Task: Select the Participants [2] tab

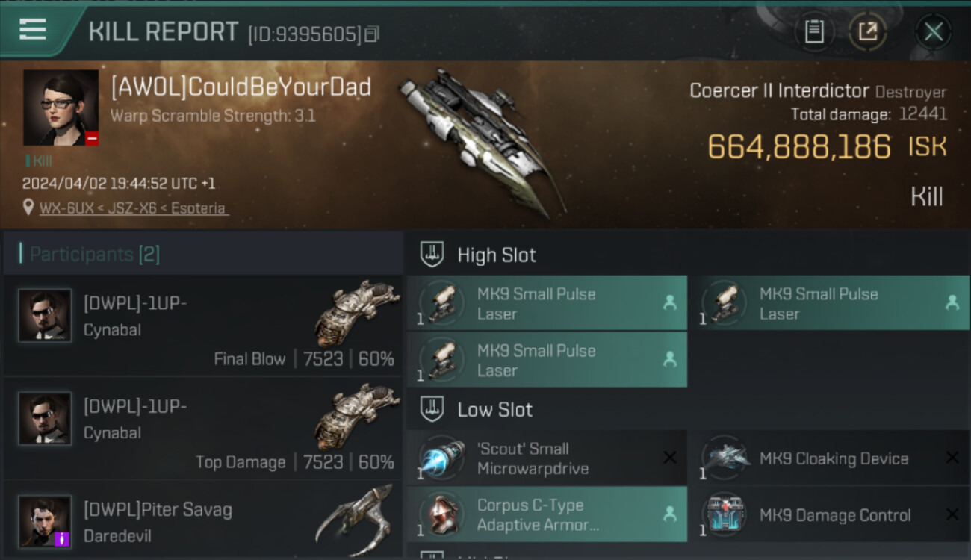Action: pos(94,254)
